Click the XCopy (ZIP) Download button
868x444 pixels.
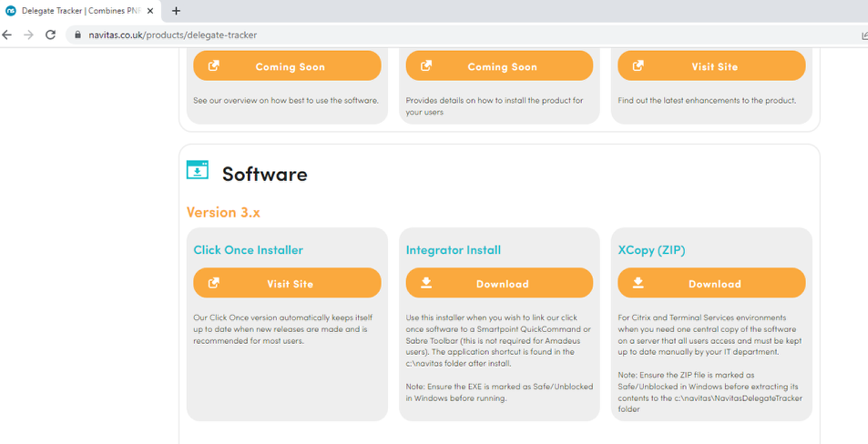712,283
